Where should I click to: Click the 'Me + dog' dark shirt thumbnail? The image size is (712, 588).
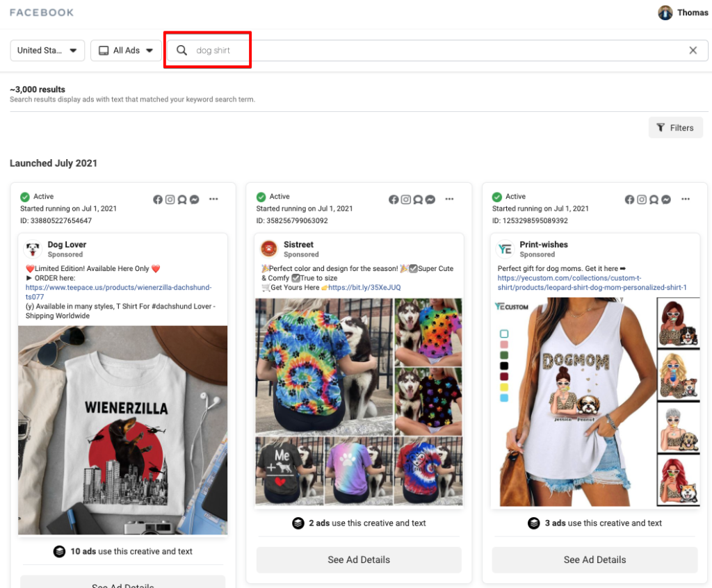pyautogui.click(x=290, y=471)
